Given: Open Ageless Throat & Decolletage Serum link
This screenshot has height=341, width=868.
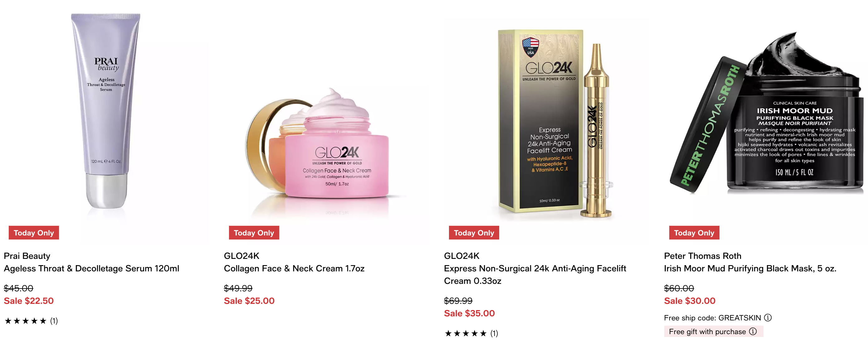Looking at the screenshot, I should pos(91,269).
